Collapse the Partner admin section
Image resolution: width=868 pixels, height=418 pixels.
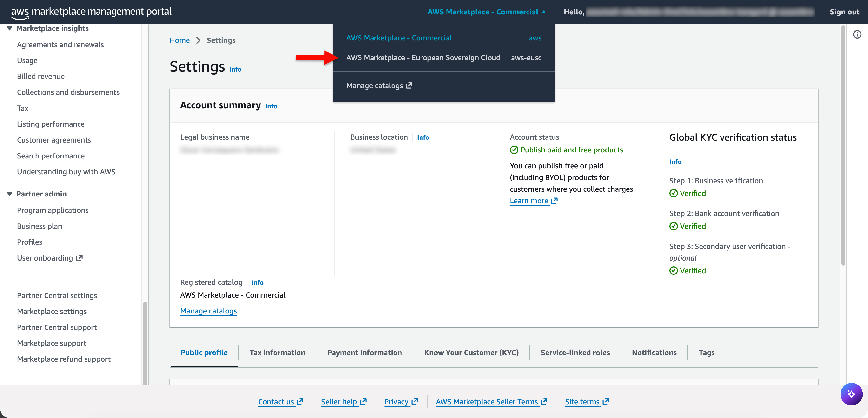pos(9,194)
